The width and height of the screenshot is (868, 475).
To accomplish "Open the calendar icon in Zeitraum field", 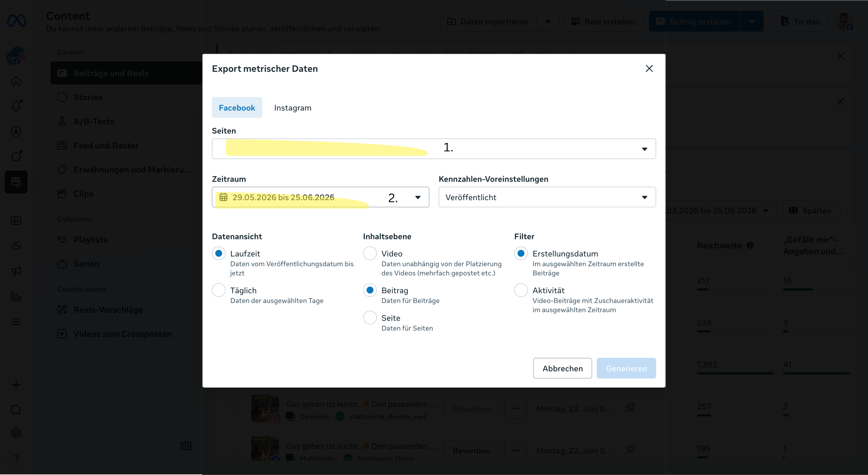I will click(x=223, y=197).
